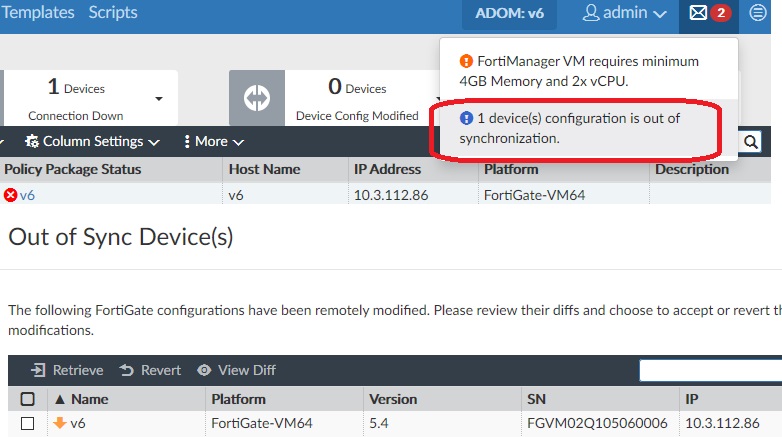Image resolution: width=782 pixels, height=437 pixels.
Task: Switch to the Scripts tab
Action: point(113,14)
